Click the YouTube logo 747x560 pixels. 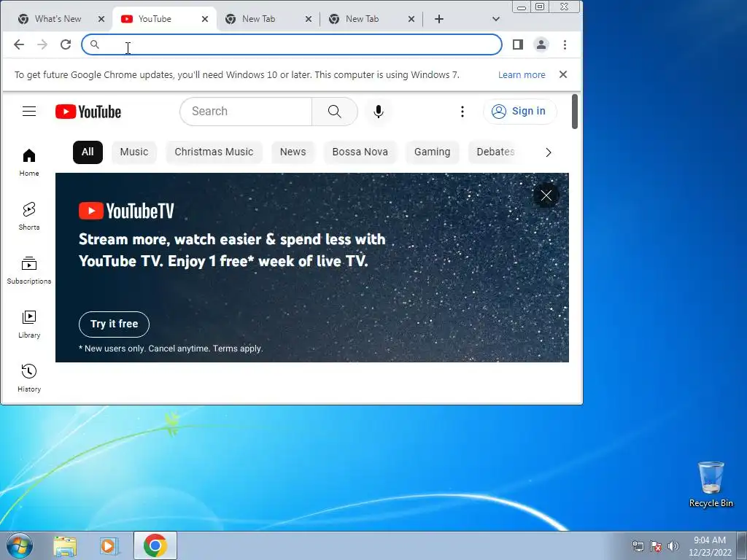(x=88, y=112)
